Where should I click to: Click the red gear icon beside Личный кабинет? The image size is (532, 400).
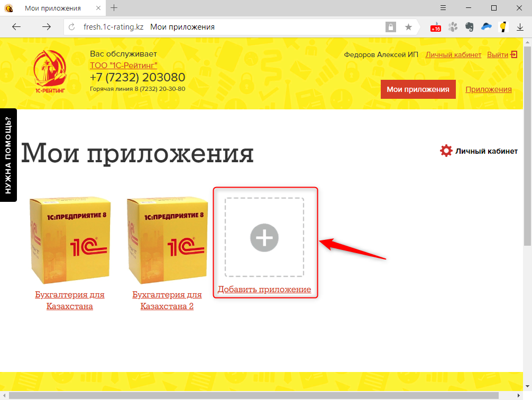point(446,151)
